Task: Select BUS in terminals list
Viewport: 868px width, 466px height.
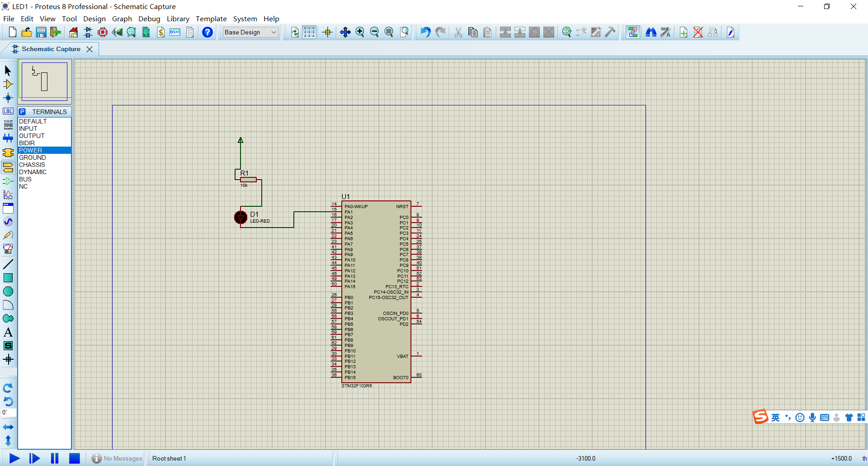Action: (44, 179)
